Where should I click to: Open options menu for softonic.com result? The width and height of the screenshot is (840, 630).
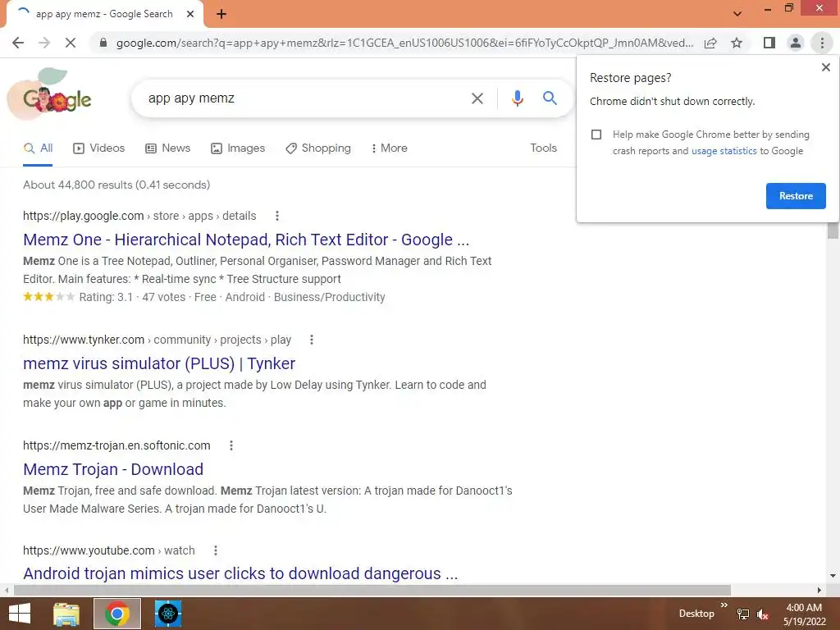[231, 445]
